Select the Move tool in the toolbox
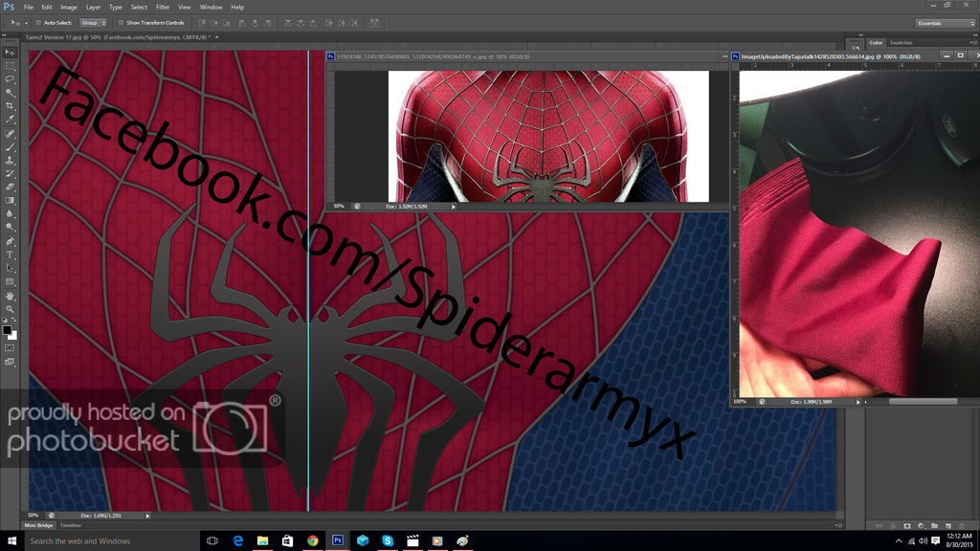Image resolution: width=980 pixels, height=551 pixels. (x=10, y=53)
